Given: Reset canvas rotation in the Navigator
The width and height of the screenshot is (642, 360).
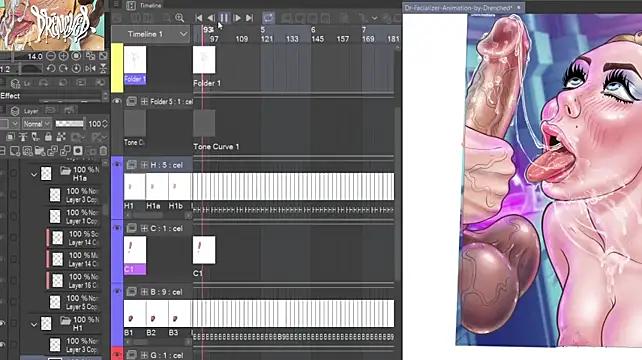Looking at the screenshot, I should [76, 68].
